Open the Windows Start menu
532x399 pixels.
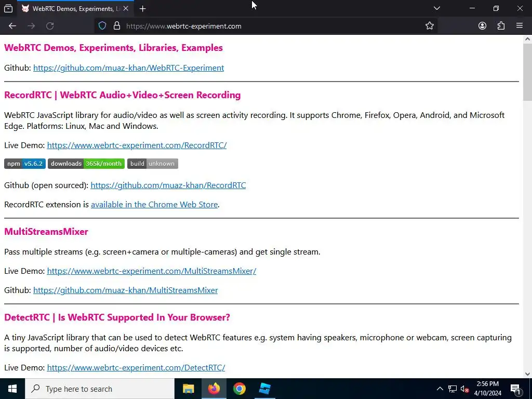(12, 389)
